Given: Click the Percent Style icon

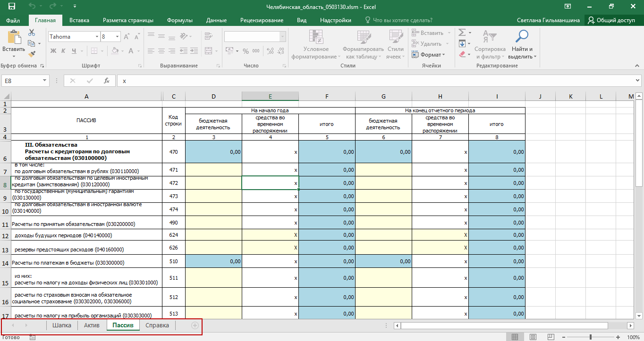Looking at the screenshot, I should coord(246,51).
